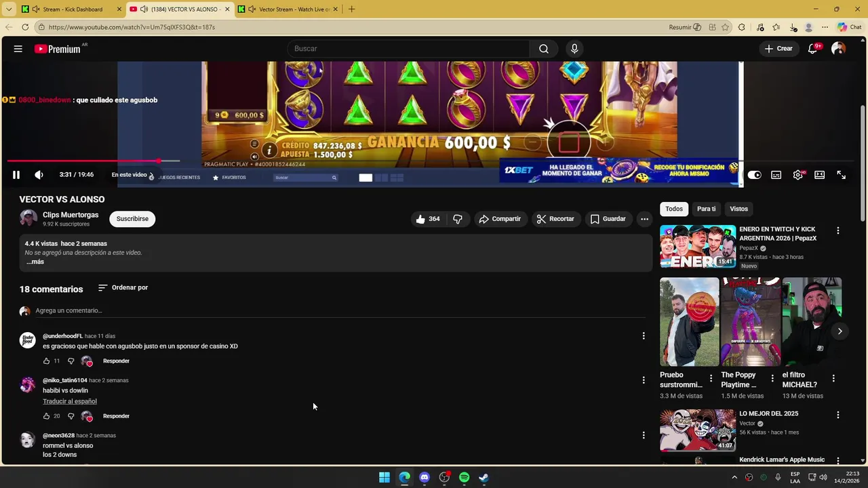Dislike the @niko_tatin6104 comment
The image size is (868, 488).
pos(71,416)
